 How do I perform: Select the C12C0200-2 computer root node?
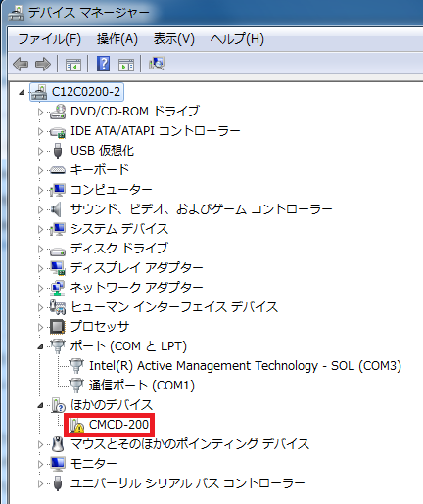[86, 92]
